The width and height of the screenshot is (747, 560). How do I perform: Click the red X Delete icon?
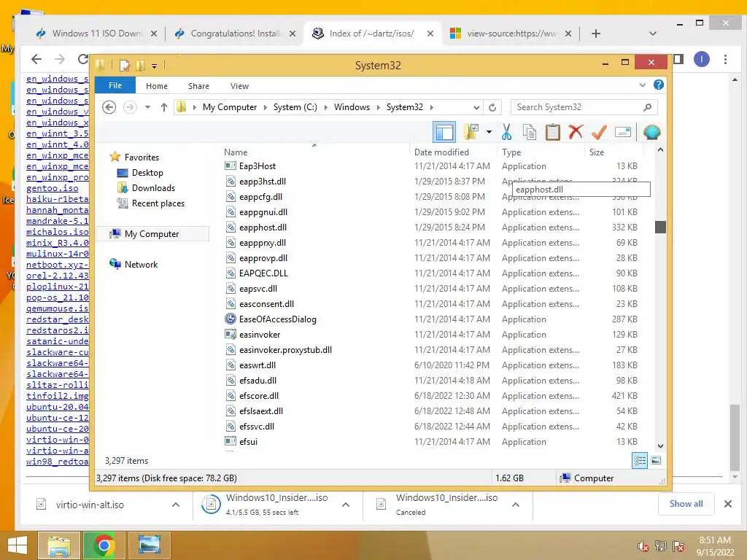576,132
